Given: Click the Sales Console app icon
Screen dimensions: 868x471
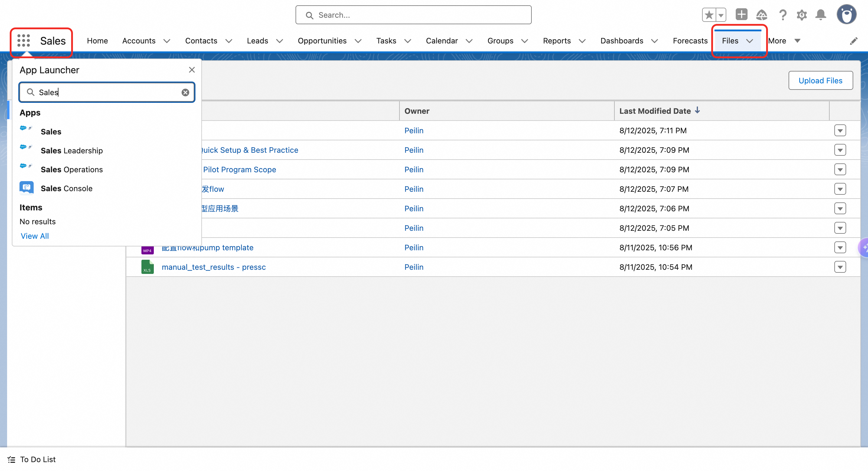Looking at the screenshot, I should click(27, 188).
